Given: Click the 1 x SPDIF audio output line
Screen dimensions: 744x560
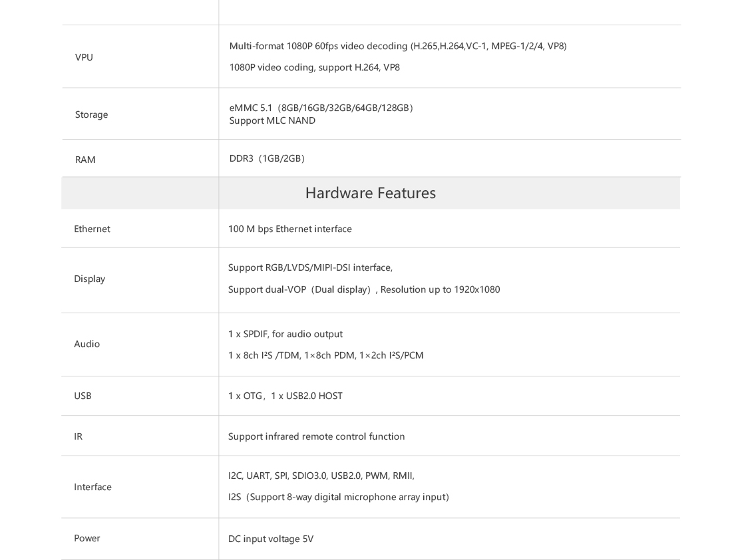Looking at the screenshot, I should tap(285, 334).
